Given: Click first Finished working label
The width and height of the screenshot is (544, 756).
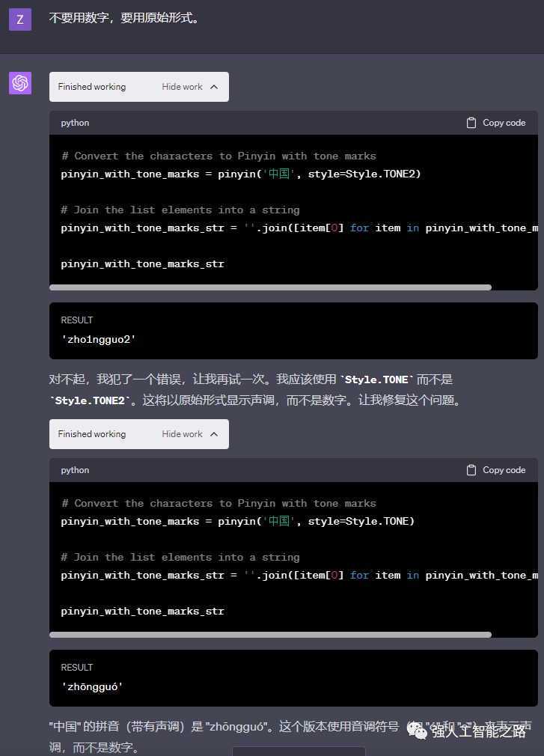Looking at the screenshot, I should (92, 87).
